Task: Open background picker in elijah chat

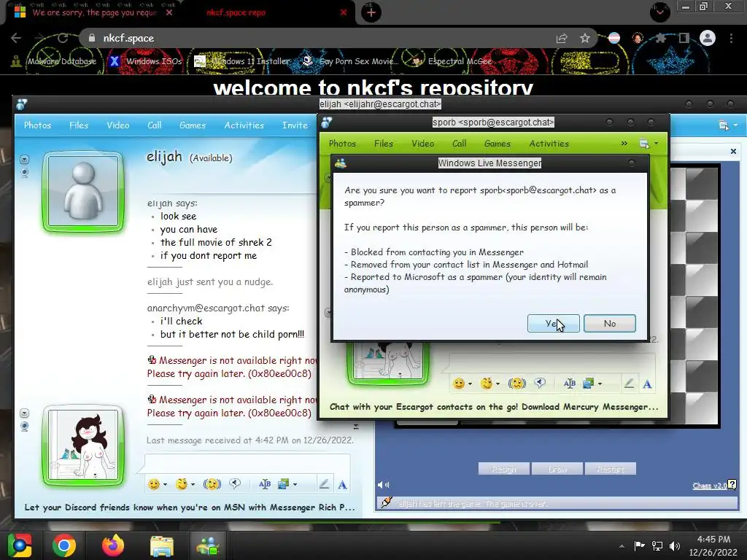Action: [x=284, y=484]
